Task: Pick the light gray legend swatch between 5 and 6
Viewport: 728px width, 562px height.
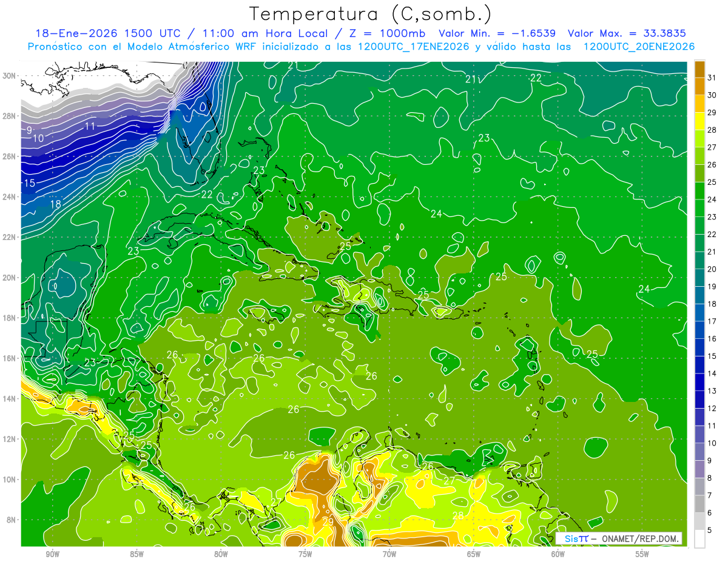Action: [x=699, y=521]
